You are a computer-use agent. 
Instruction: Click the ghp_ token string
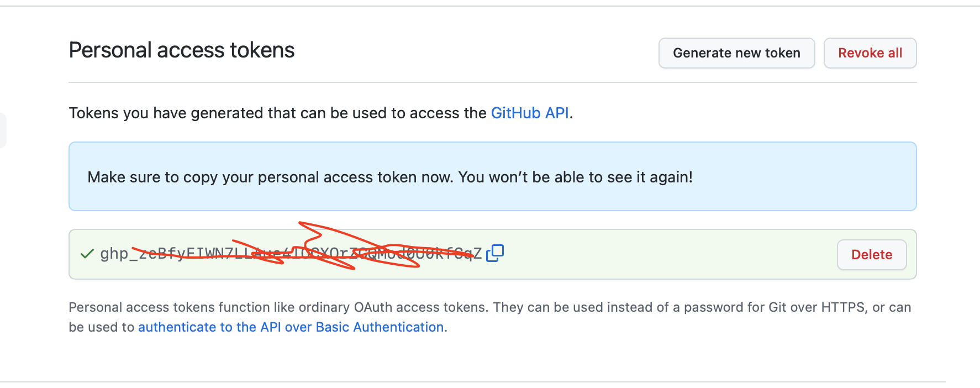coord(115,254)
